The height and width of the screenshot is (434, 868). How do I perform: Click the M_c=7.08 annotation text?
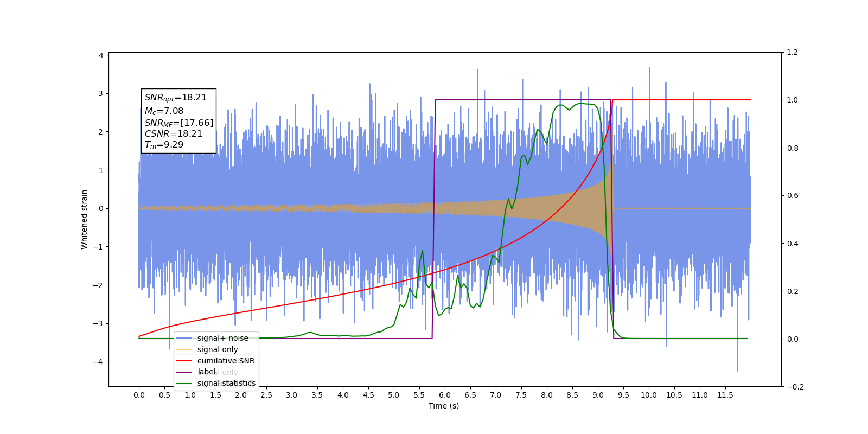pos(164,111)
